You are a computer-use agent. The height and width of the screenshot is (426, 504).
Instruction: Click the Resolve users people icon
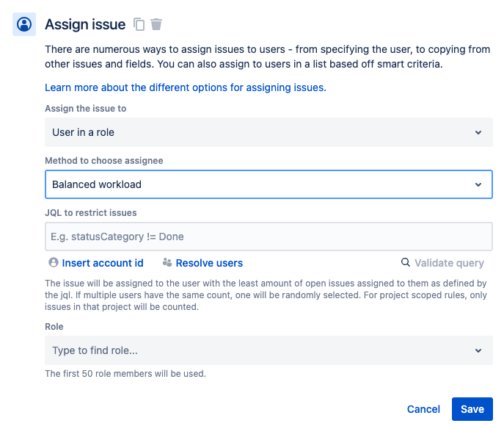pos(167,263)
